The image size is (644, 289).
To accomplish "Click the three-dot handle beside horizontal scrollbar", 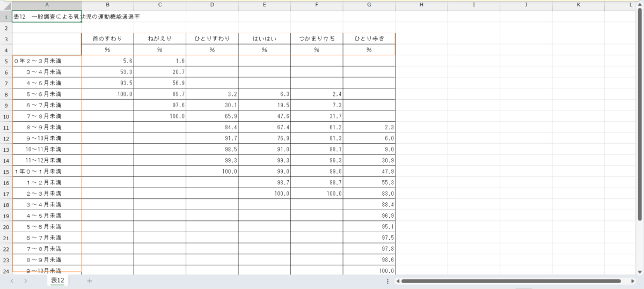I will 387,281.
